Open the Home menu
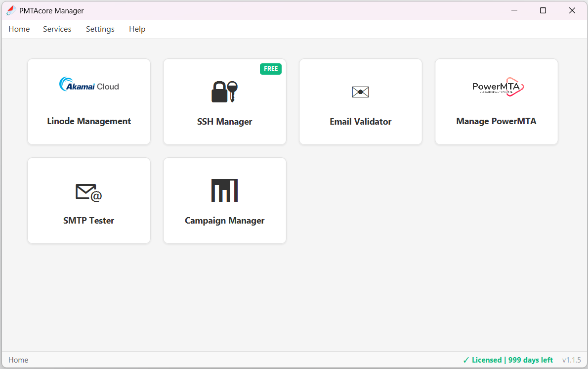This screenshot has height=369, width=588. point(19,29)
